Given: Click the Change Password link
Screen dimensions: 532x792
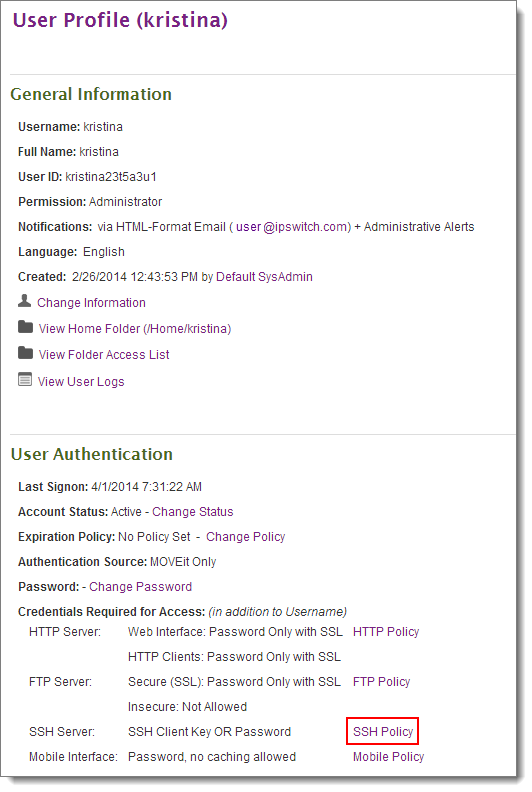Looking at the screenshot, I should [x=140, y=586].
